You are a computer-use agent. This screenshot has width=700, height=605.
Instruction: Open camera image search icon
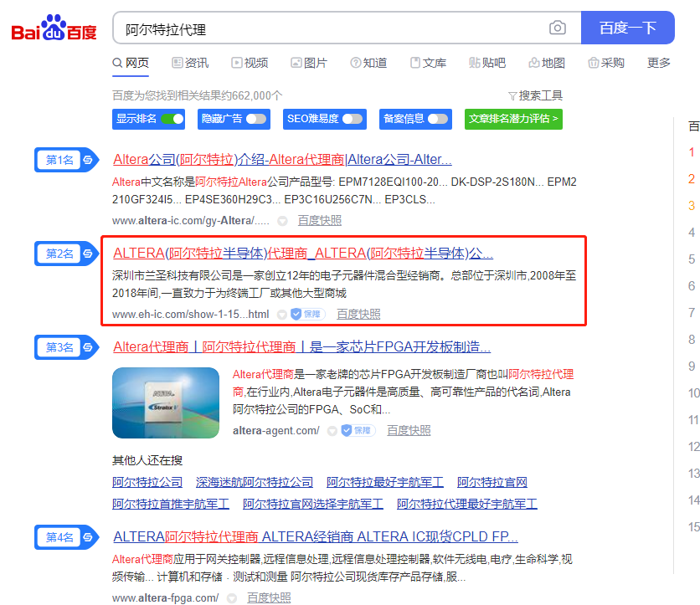(557, 28)
